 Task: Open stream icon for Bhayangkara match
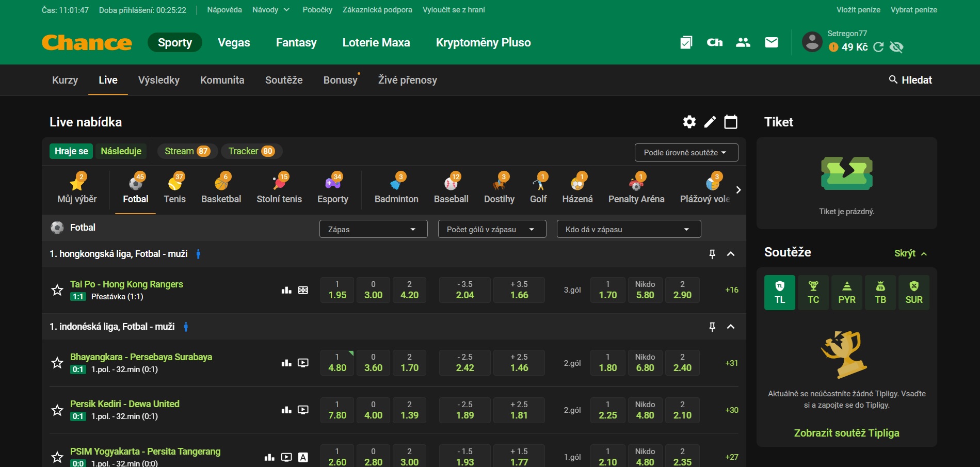(x=303, y=363)
